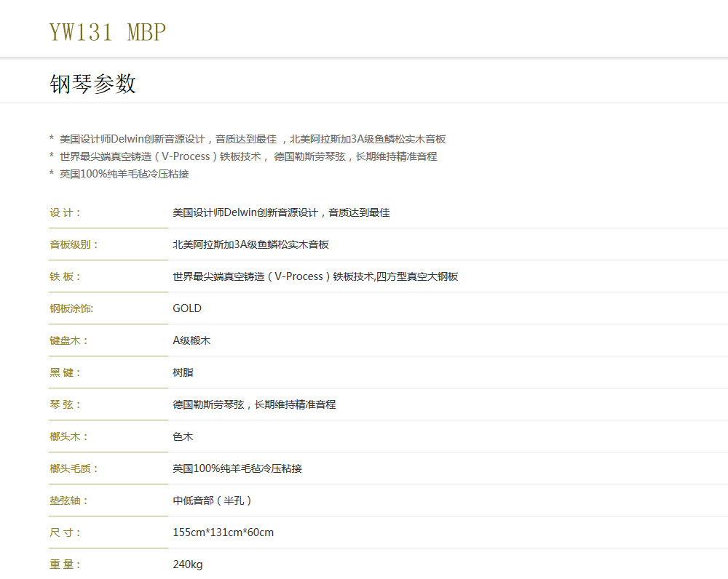
Task: Select the value ending 四方型真空大钢板
Action: [315, 276]
